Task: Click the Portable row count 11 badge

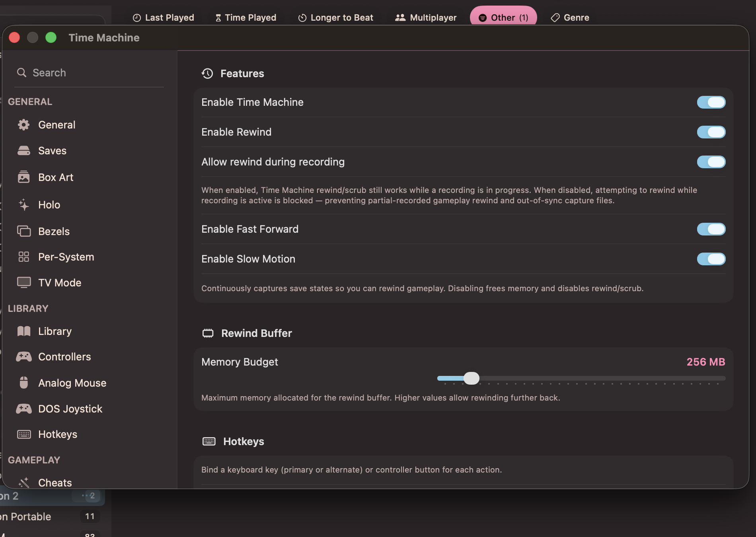Action: pyautogui.click(x=90, y=516)
